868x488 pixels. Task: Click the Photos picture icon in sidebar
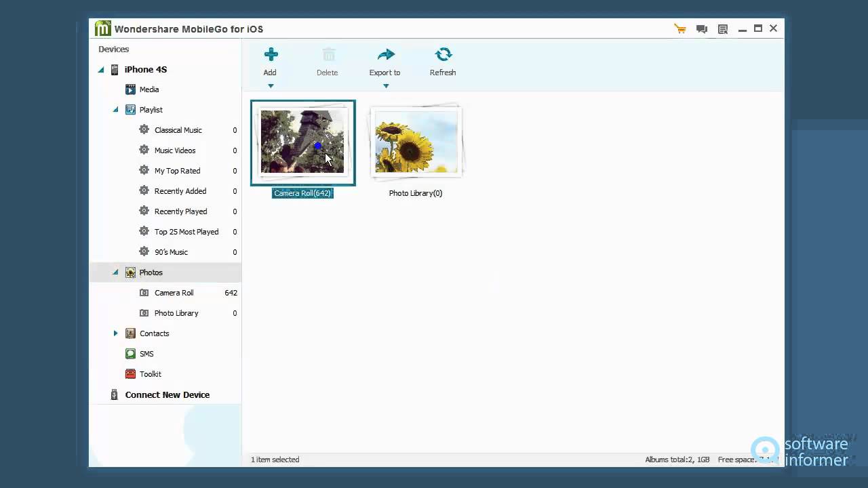click(130, 272)
